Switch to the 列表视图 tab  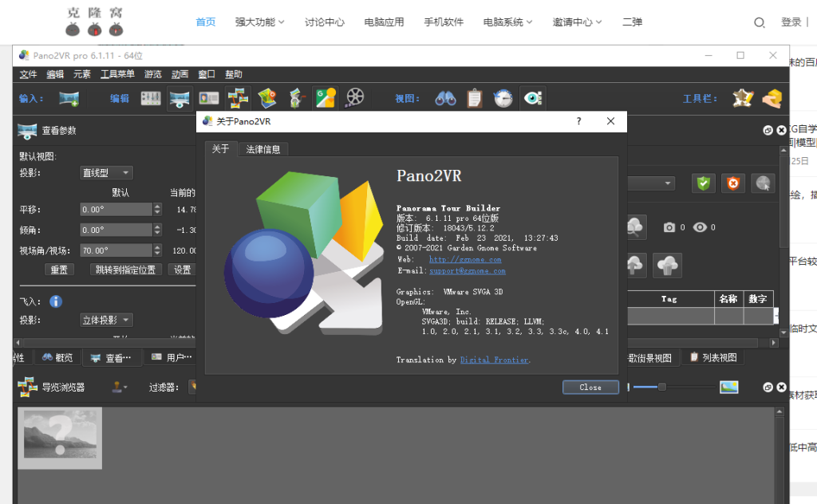713,357
